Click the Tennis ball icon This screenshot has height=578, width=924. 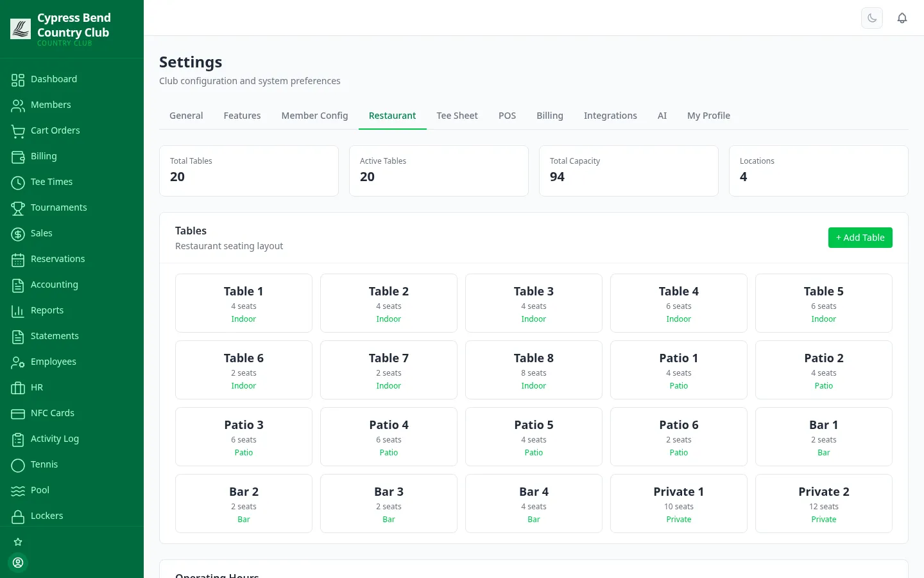pyautogui.click(x=18, y=465)
